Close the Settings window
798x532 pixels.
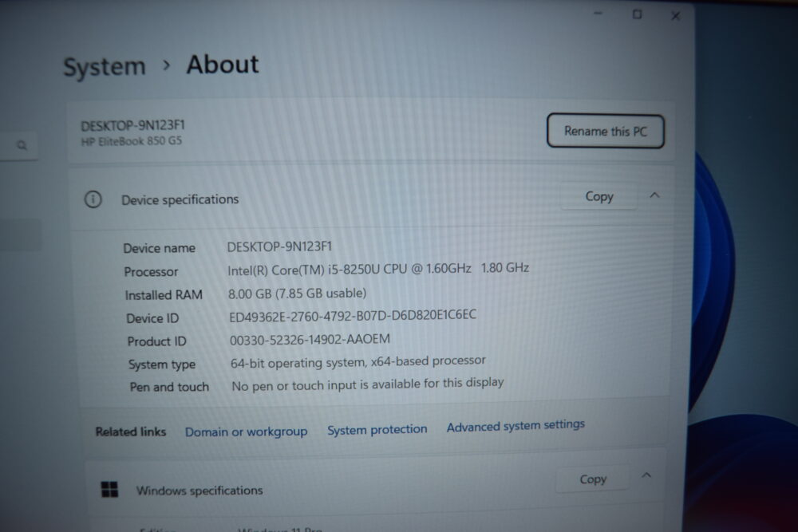click(x=675, y=16)
